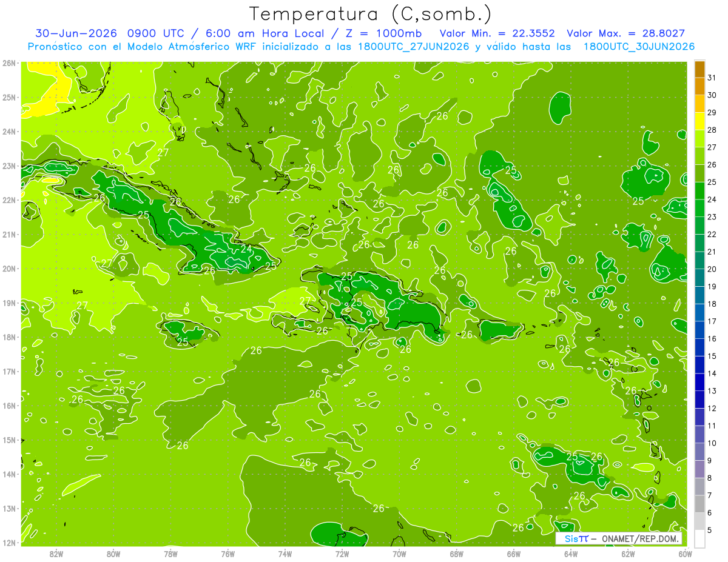The width and height of the screenshot is (728, 562).
Task: Click the yellow-green colorbar segment between 27 and 28
Action: (699, 139)
